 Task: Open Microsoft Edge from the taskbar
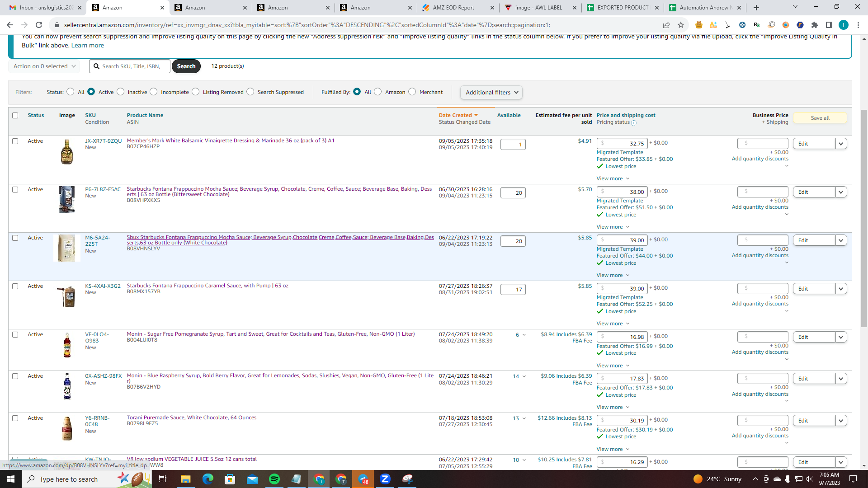(x=208, y=479)
